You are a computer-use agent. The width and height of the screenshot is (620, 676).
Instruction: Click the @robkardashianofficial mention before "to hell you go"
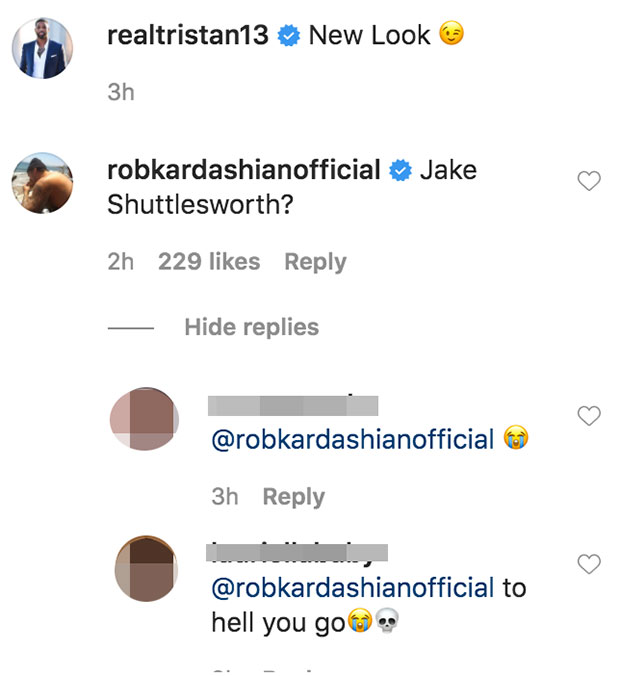click(x=353, y=587)
